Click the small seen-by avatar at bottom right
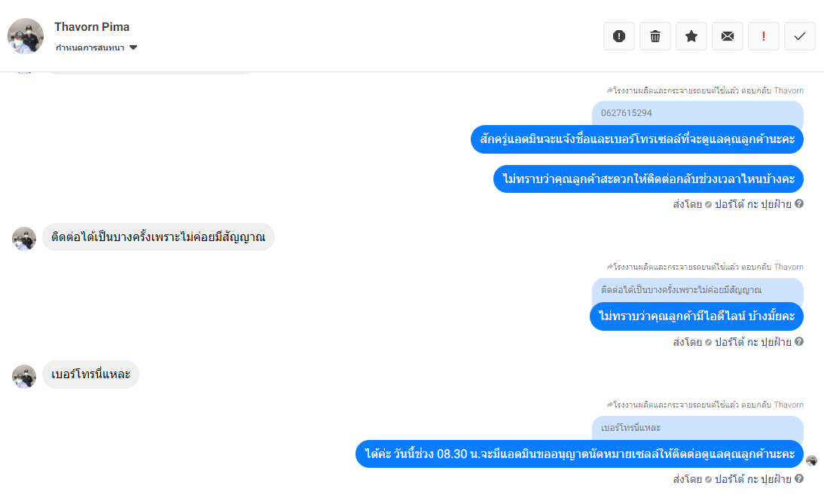824x504 pixels. 811,460
